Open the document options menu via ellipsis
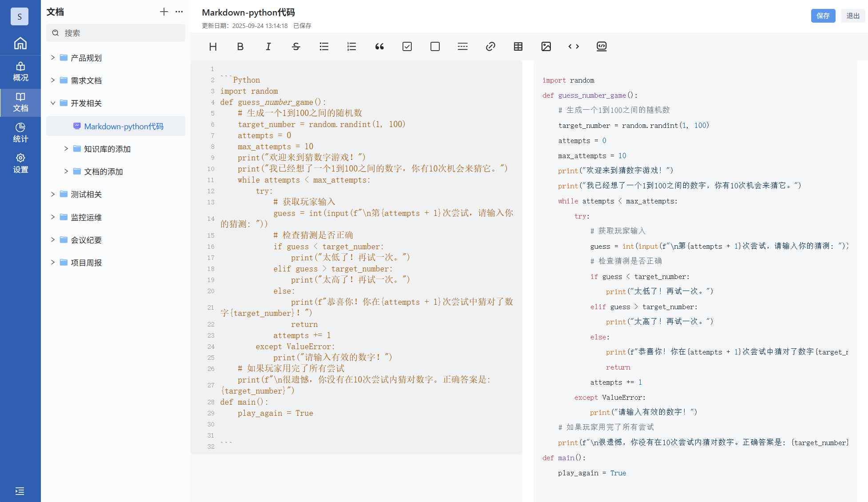The image size is (868, 502). [179, 12]
